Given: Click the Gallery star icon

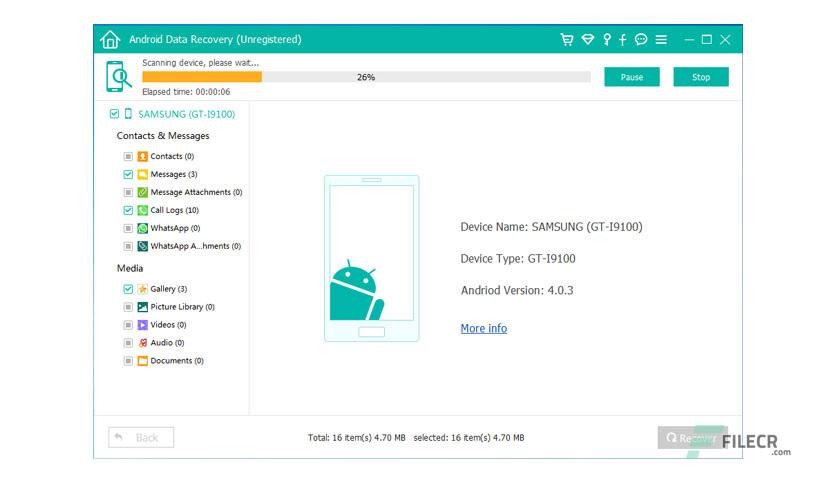Looking at the screenshot, I should click(142, 289).
